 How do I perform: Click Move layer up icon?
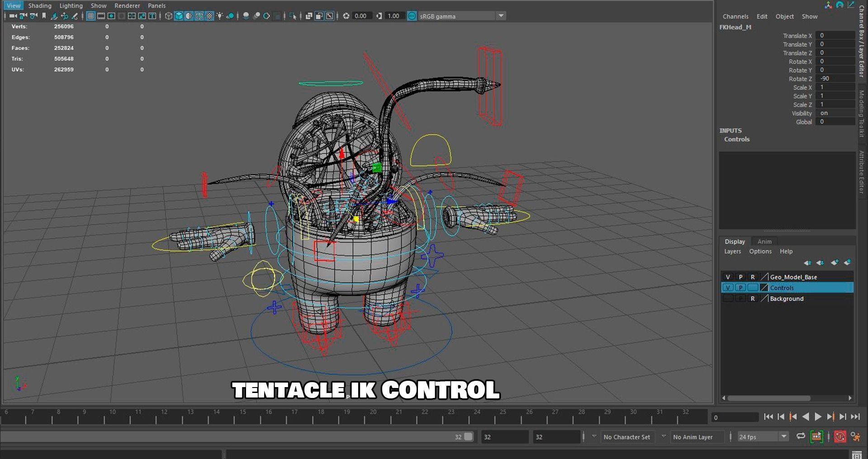(x=807, y=263)
